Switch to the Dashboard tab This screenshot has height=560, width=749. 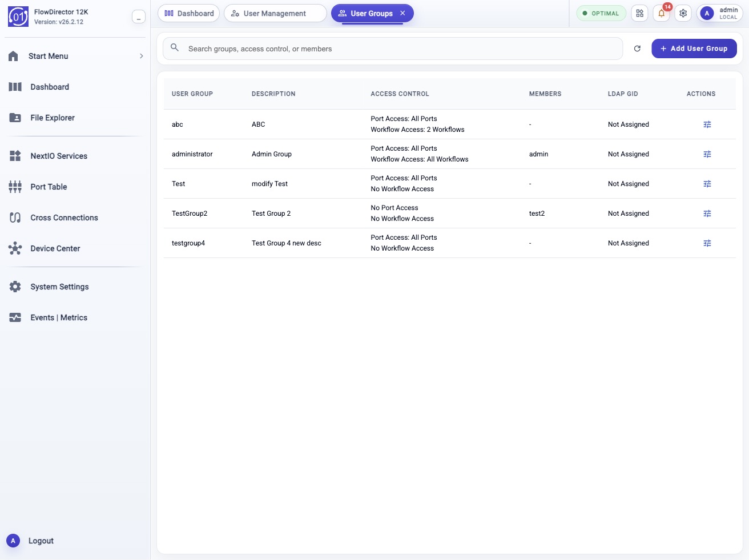[x=189, y=13]
